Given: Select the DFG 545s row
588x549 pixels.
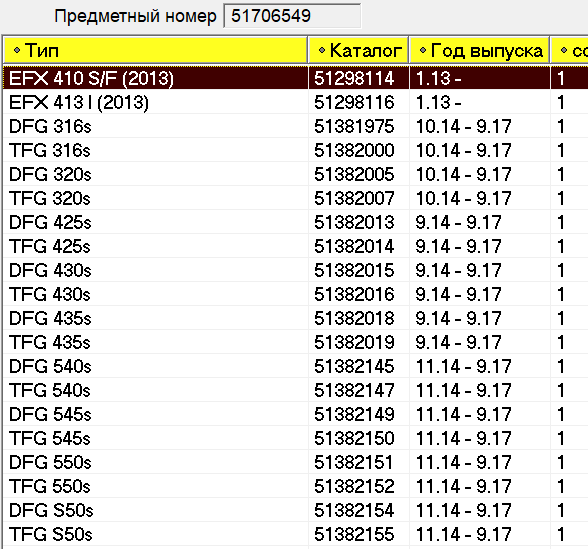Looking at the screenshot, I should pos(296,414).
